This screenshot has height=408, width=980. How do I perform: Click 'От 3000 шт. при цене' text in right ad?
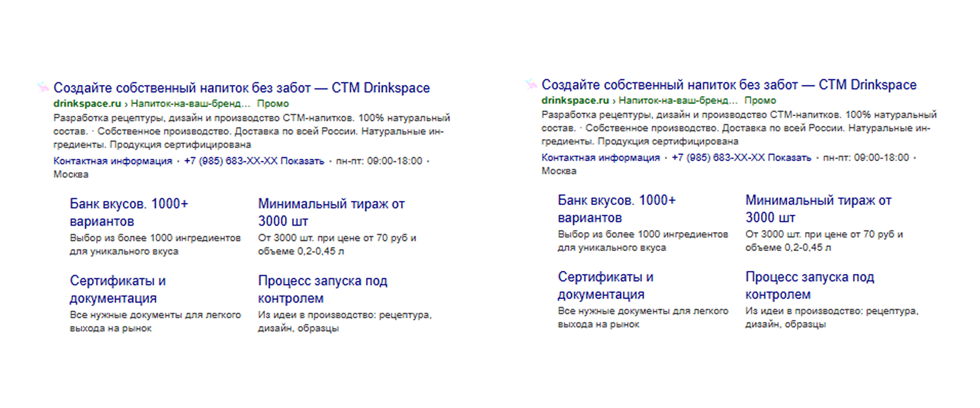click(x=824, y=241)
